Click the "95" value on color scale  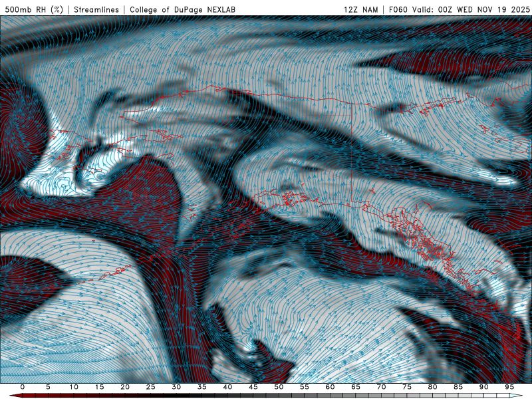click(509, 387)
